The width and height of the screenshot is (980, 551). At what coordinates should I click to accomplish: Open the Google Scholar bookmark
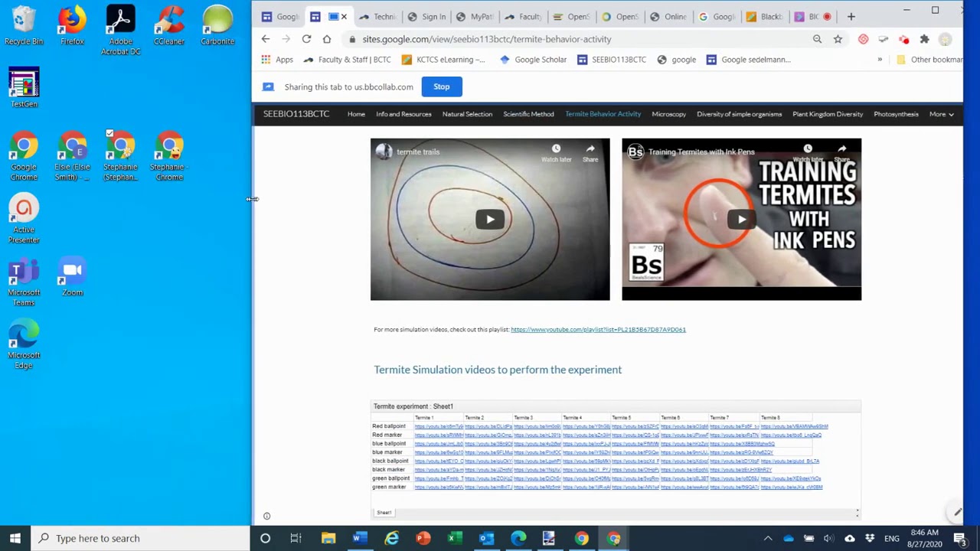point(533,60)
